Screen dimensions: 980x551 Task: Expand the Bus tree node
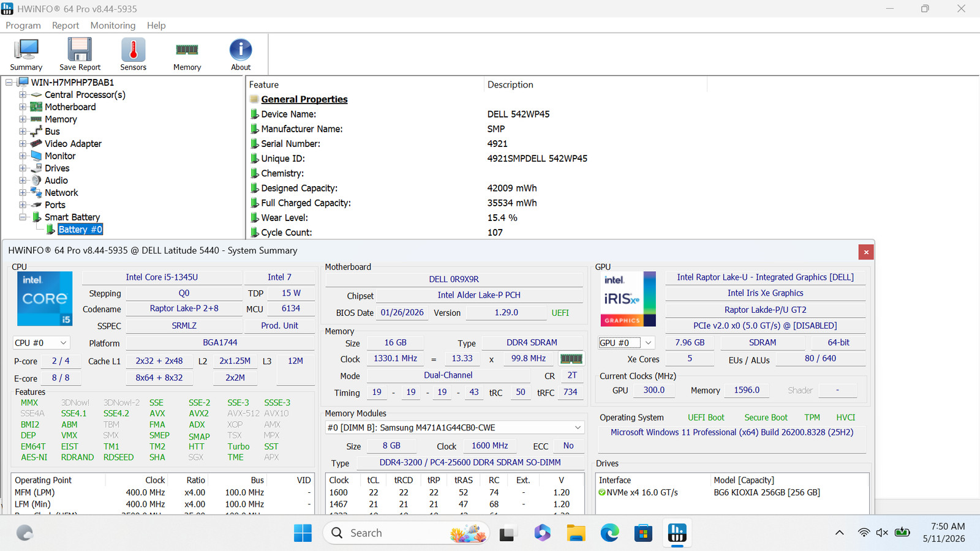tap(23, 132)
